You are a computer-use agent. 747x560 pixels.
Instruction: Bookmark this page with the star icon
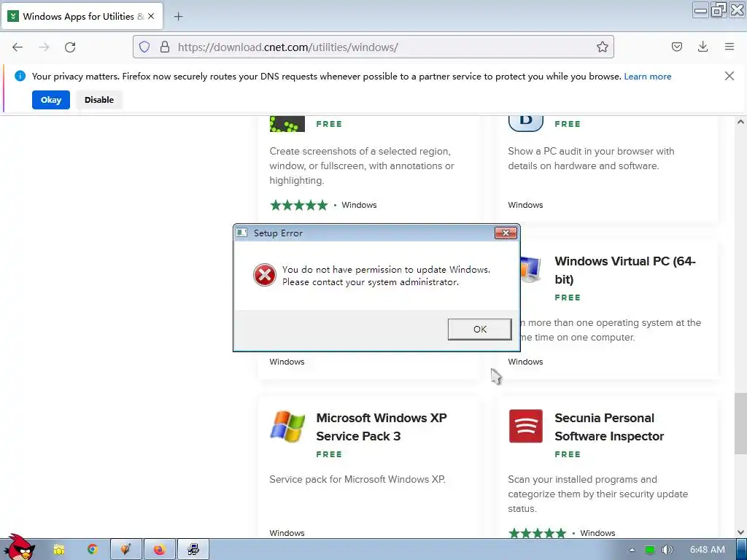(x=602, y=47)
